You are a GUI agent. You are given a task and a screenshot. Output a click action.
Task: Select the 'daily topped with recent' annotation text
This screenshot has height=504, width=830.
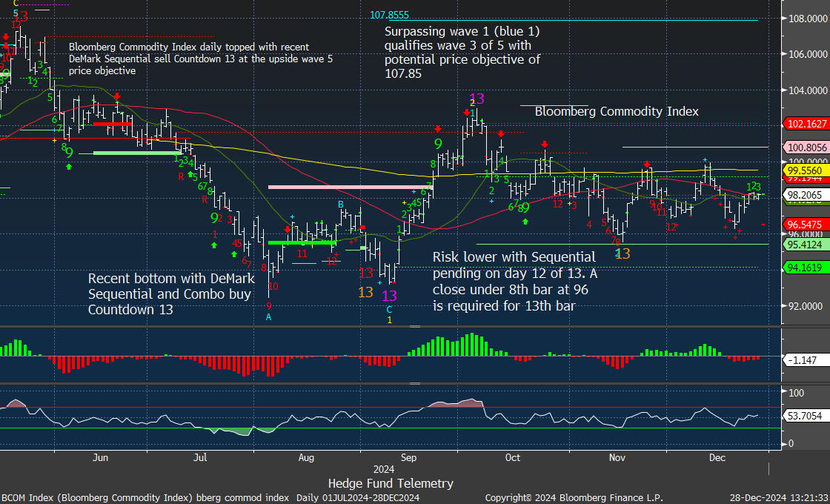click(201, 59)
